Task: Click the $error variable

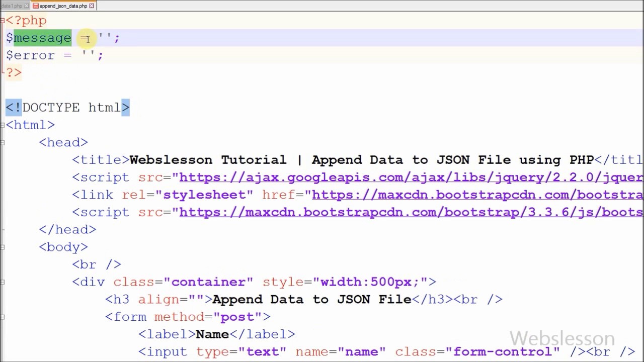Action: pyautogui.click(x=30, y=55)
